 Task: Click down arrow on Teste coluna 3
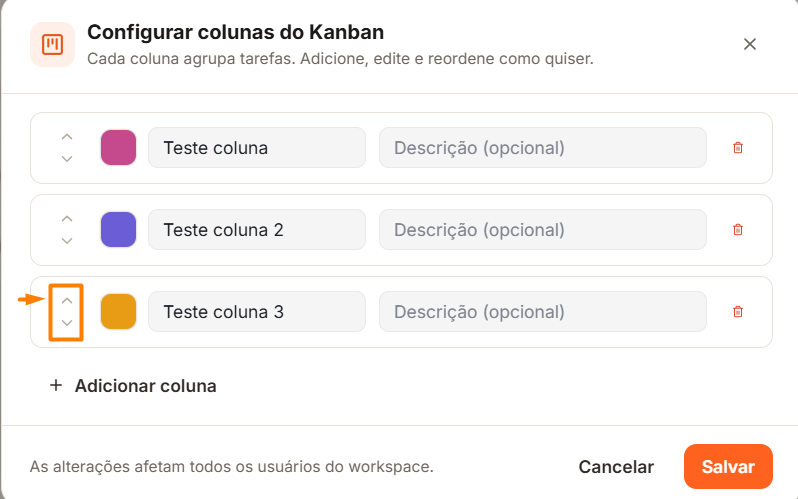click(67, 323)
